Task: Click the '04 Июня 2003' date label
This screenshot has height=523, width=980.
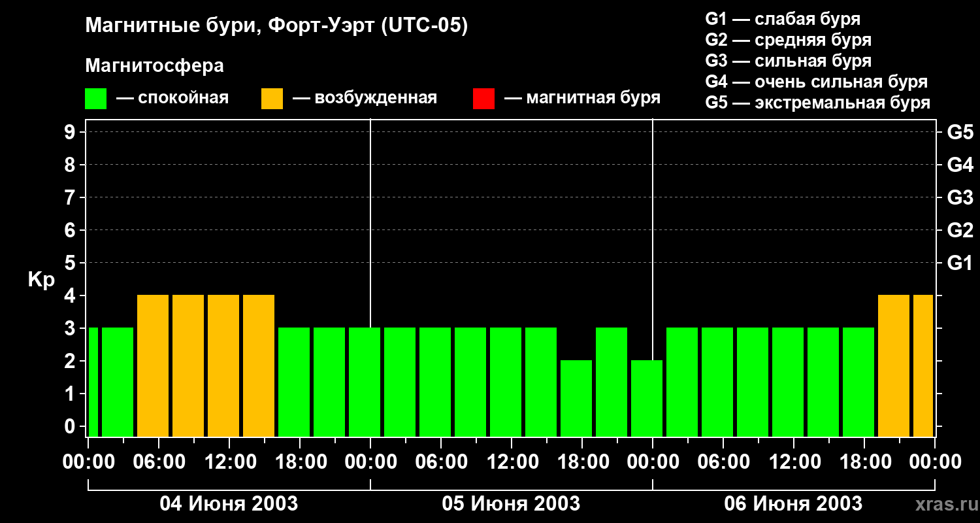Action: pos(229,504)
